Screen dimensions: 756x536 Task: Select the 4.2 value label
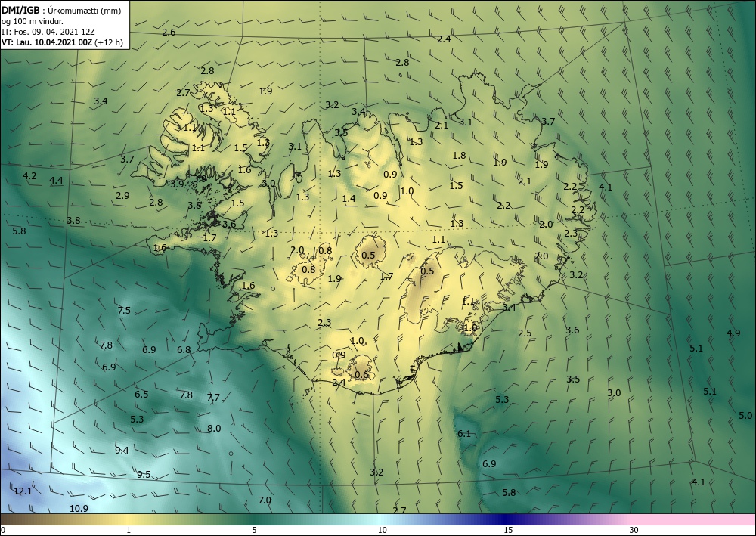pos(29,176)
